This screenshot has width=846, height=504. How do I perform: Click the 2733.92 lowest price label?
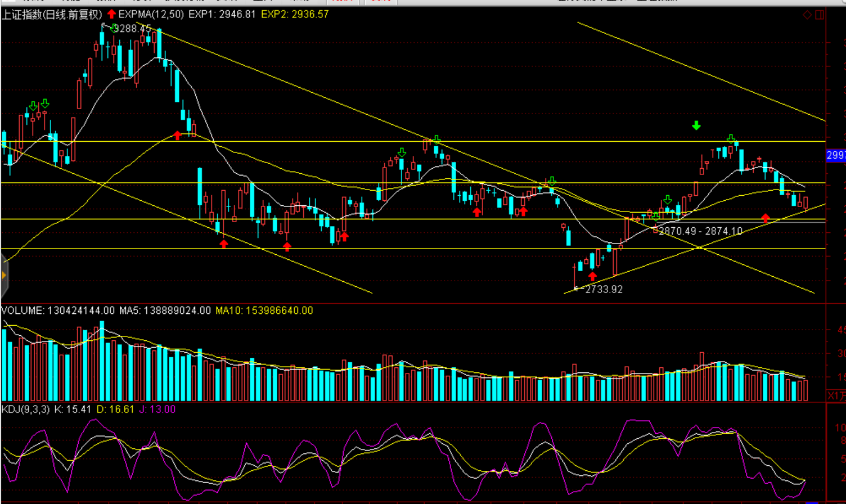point(604,290)
